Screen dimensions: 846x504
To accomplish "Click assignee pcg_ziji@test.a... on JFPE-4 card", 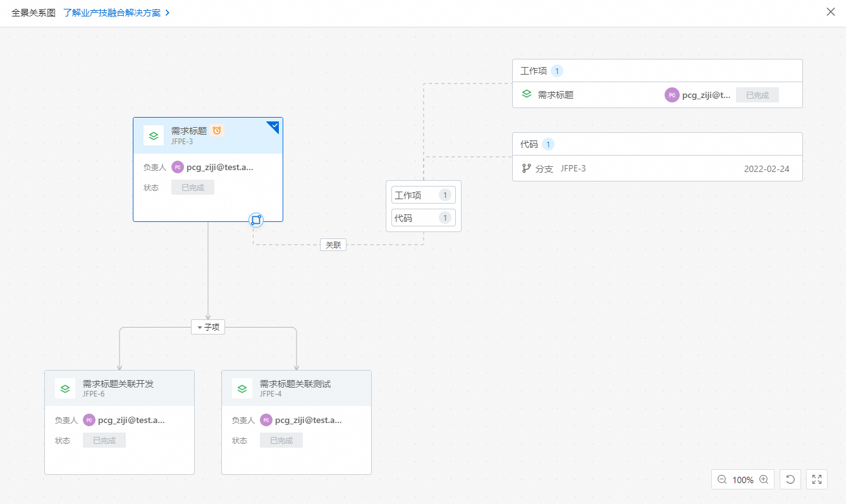I will (309, 420).
